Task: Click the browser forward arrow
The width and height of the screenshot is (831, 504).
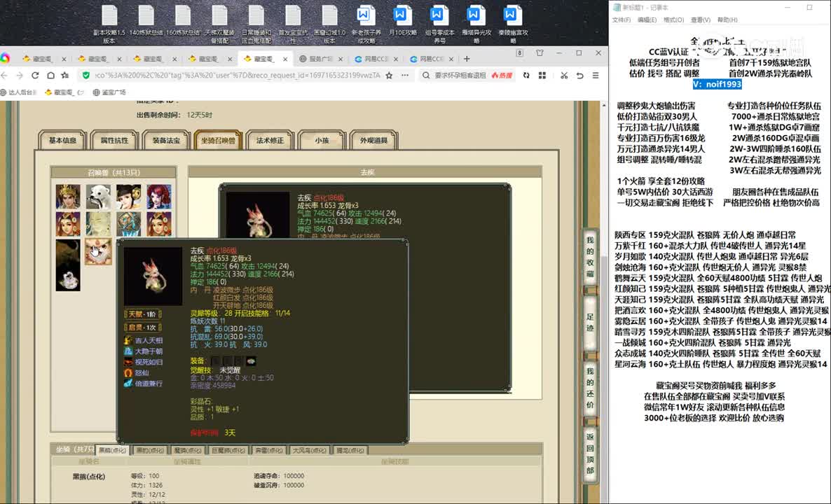Action: click(x=20, y=75)
